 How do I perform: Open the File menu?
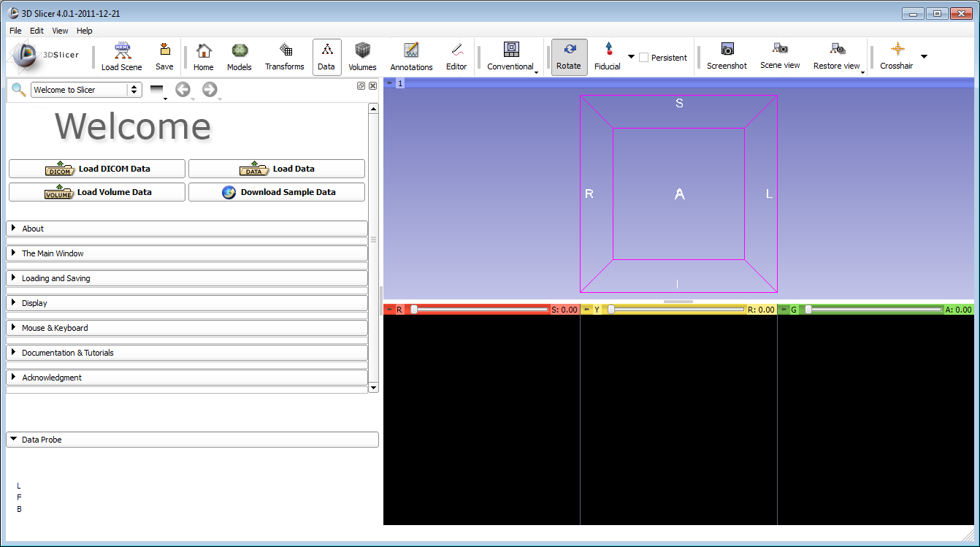tap(15, 31)
